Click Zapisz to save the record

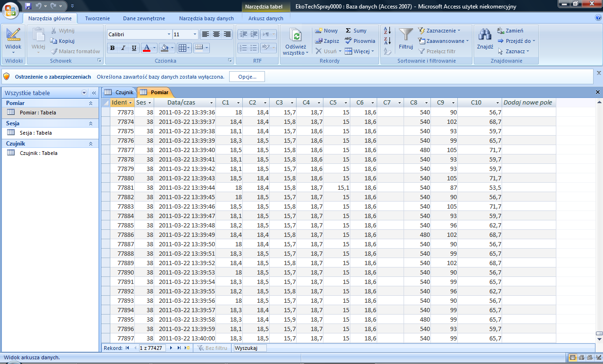[327, 41]
